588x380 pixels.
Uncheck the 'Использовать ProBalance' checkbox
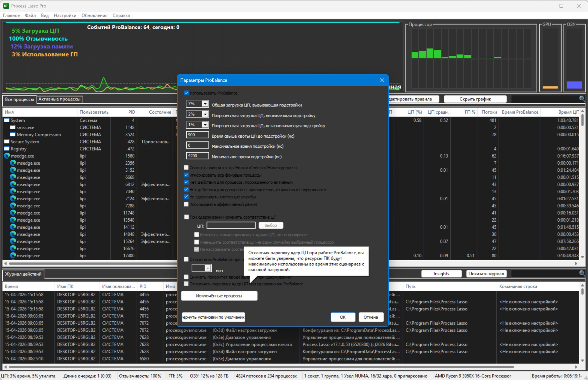pos(186,93)
